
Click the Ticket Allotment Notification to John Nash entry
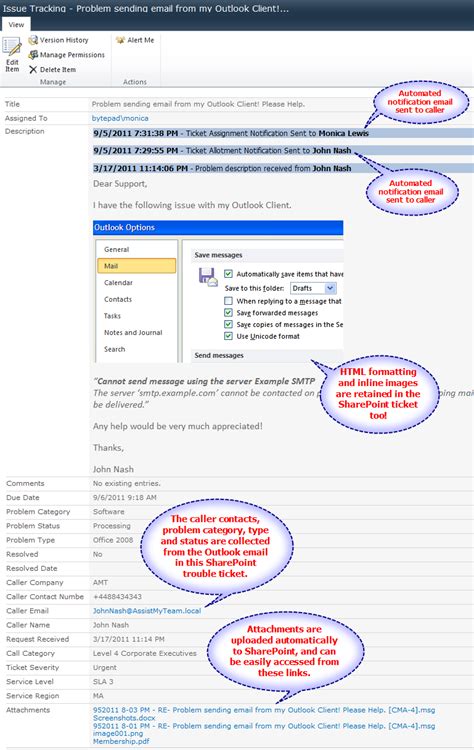(283, 151)
